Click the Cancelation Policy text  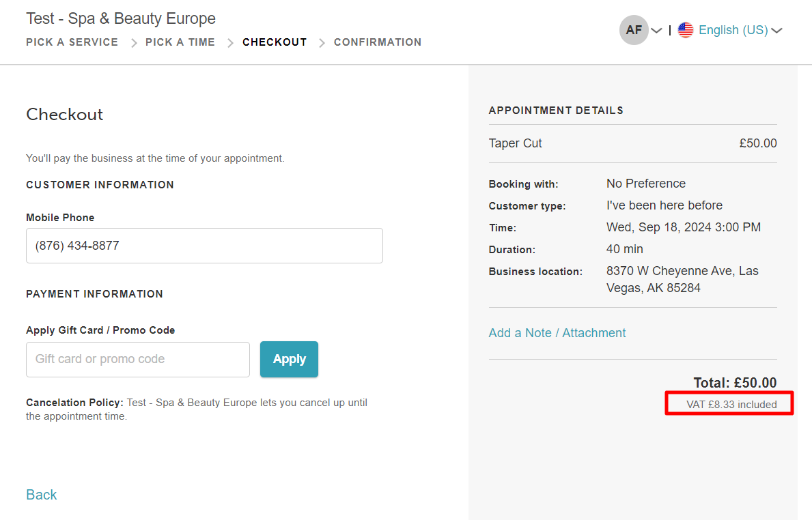(x=197, y=409)
